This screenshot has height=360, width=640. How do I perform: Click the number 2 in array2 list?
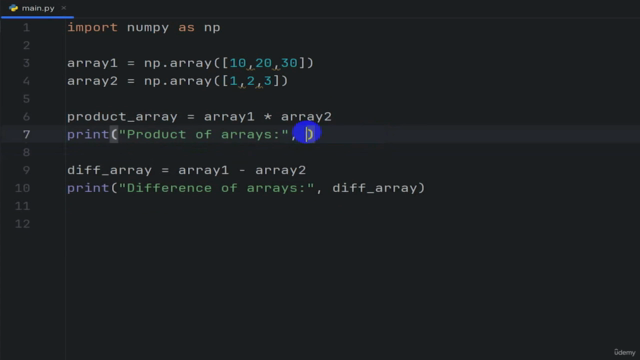pos(251,81)
